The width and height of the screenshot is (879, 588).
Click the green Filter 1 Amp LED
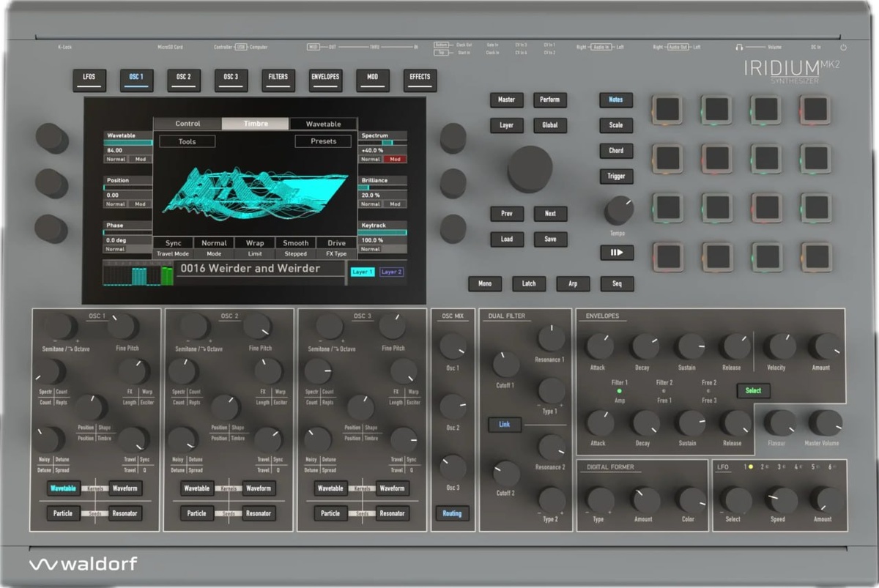(x=620, y=391)
